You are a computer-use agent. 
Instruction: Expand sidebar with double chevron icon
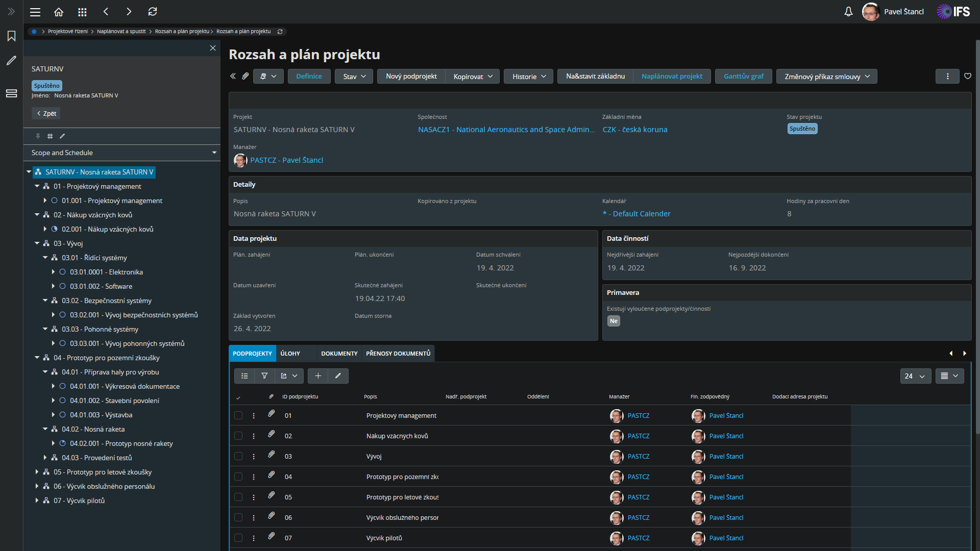coord(11,11)
